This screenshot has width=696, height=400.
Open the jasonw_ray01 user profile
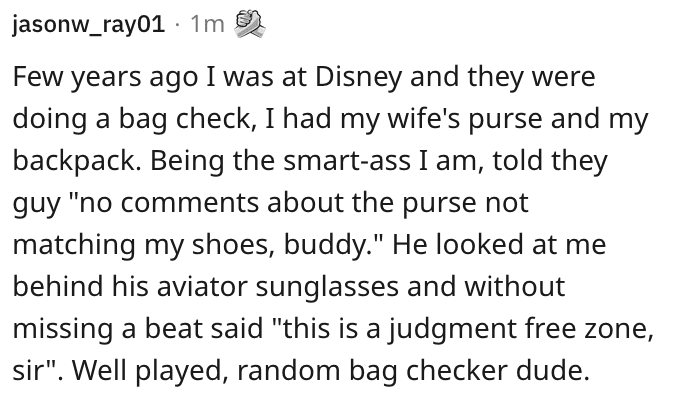pos(89,24)
